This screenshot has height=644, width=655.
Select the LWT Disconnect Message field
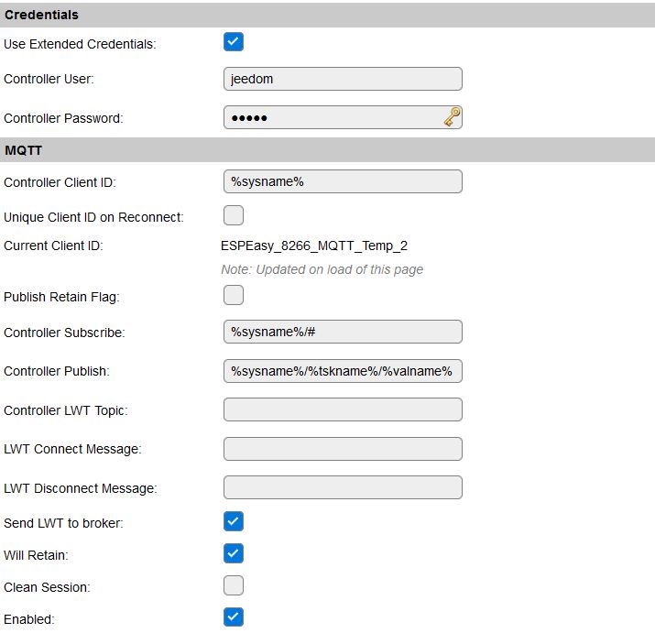tap(343, 487)
